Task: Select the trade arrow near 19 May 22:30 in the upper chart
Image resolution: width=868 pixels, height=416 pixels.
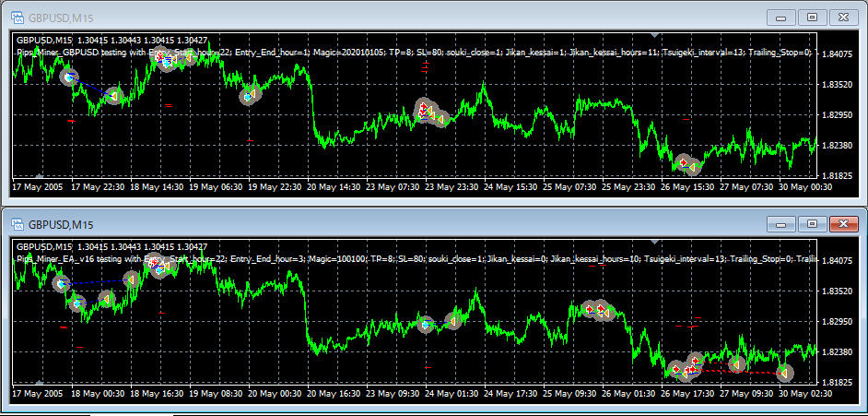Action: 250,96
